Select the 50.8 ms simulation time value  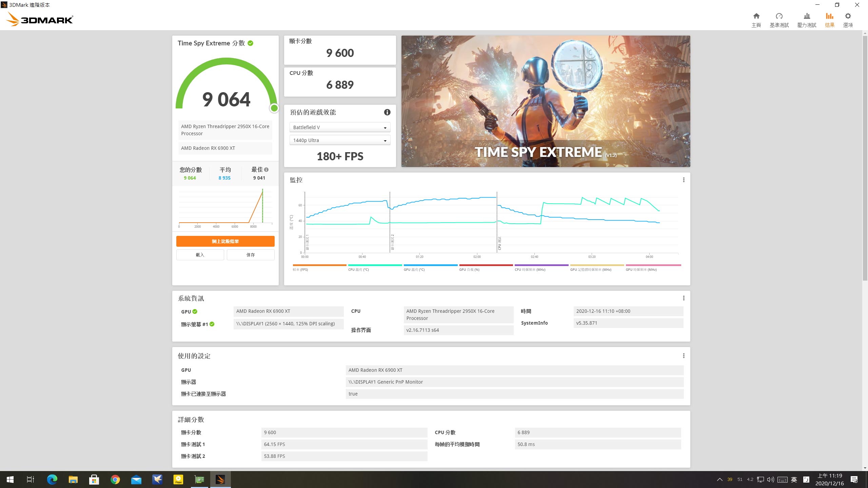pyautogui.click(x=598, y=444)
